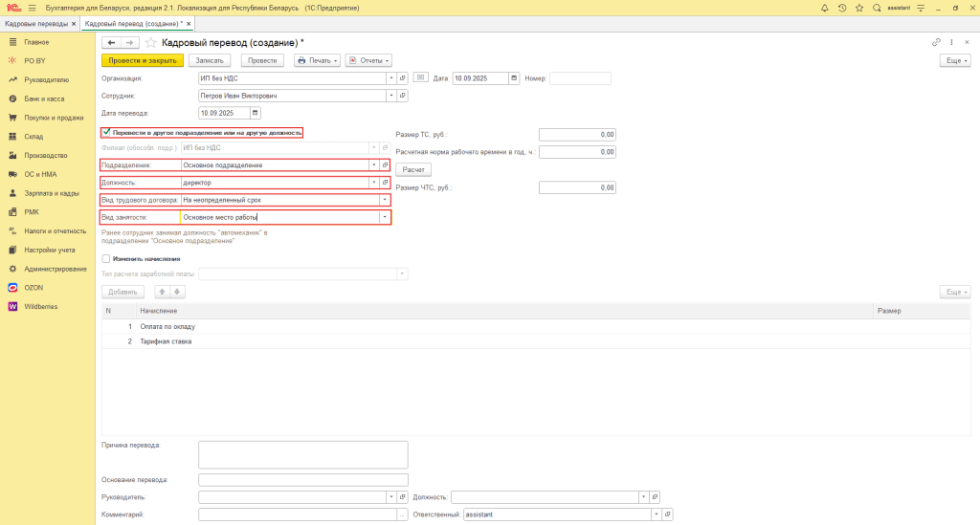
Task: Click Провести и закрыть button
Action: [x=143, y=60]
